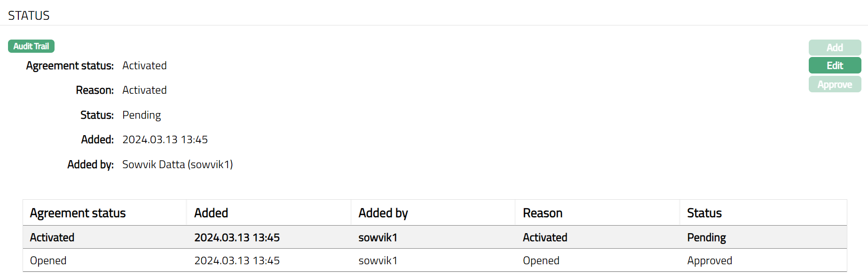
Task: Click the Added column header
Action: pos(211,213)
